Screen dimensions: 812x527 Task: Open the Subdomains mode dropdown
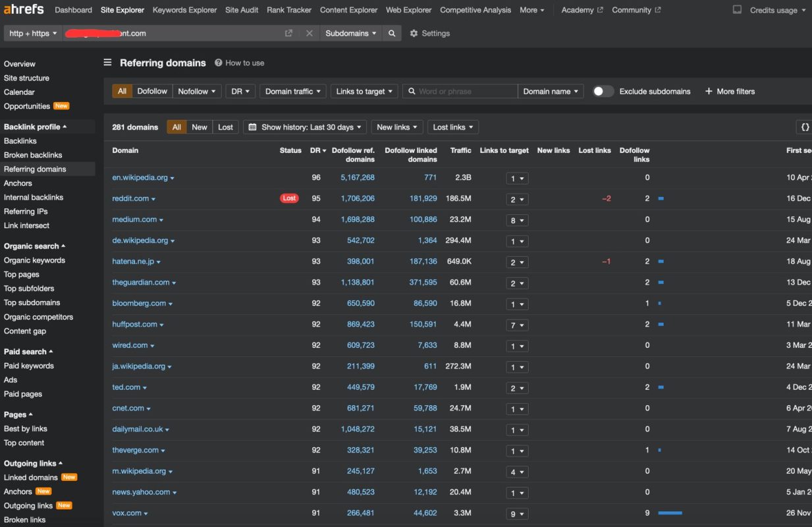pos(351,34)
